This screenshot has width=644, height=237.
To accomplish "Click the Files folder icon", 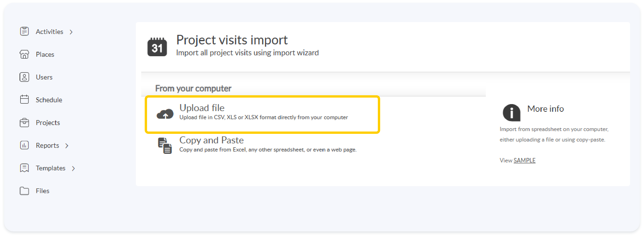I will pyautogui.click(x=24, y=191).
